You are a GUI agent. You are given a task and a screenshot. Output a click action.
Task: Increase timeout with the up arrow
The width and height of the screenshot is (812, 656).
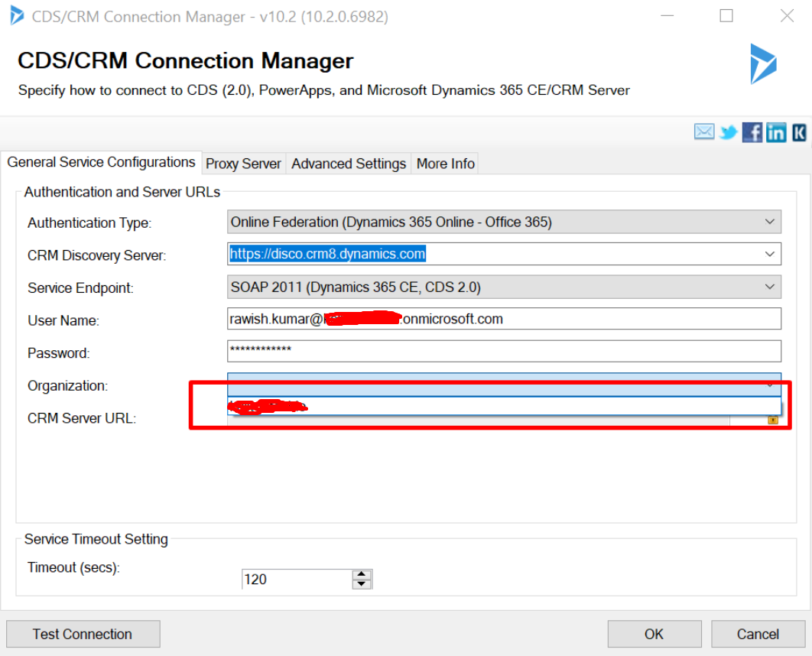coord(362,574)
